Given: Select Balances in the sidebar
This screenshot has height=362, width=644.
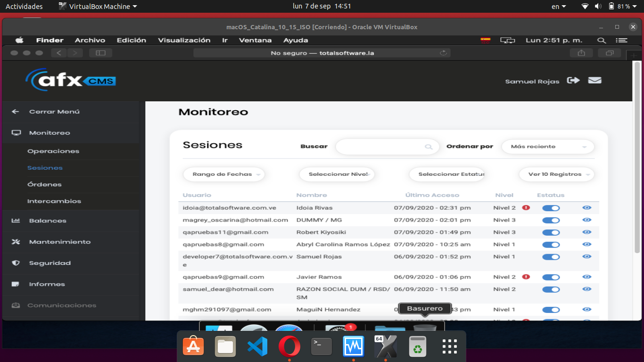Looking at the screenshot, I should (48, 221).
